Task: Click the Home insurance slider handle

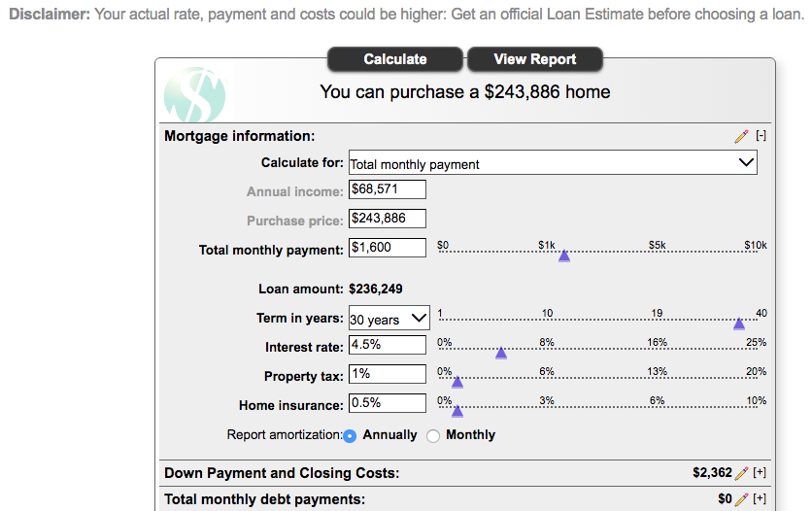Action: click(x=457, y=411)
